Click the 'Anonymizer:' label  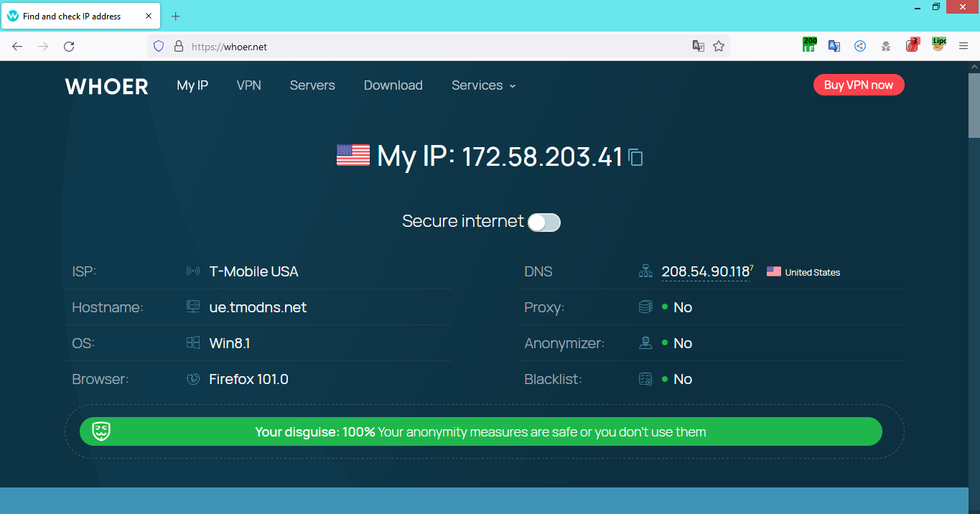click(564, 343)
